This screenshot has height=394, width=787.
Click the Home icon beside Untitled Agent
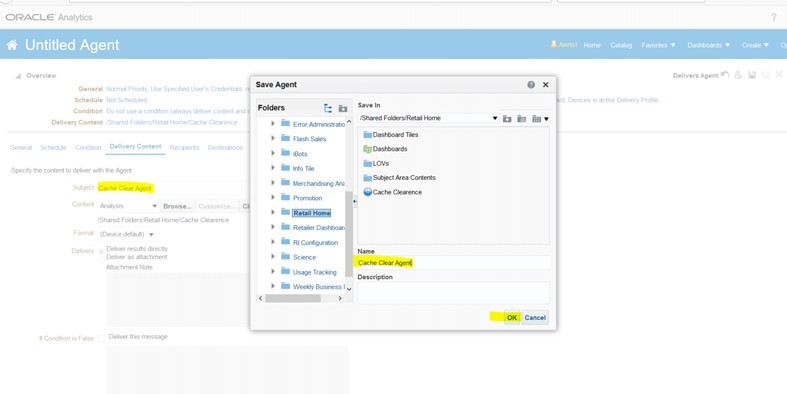12,45
